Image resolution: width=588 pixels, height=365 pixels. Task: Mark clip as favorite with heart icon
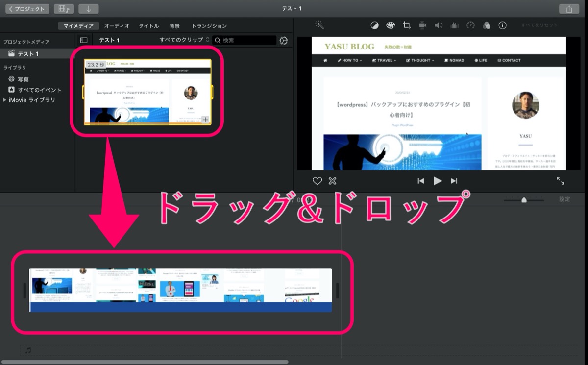(317, 181)
